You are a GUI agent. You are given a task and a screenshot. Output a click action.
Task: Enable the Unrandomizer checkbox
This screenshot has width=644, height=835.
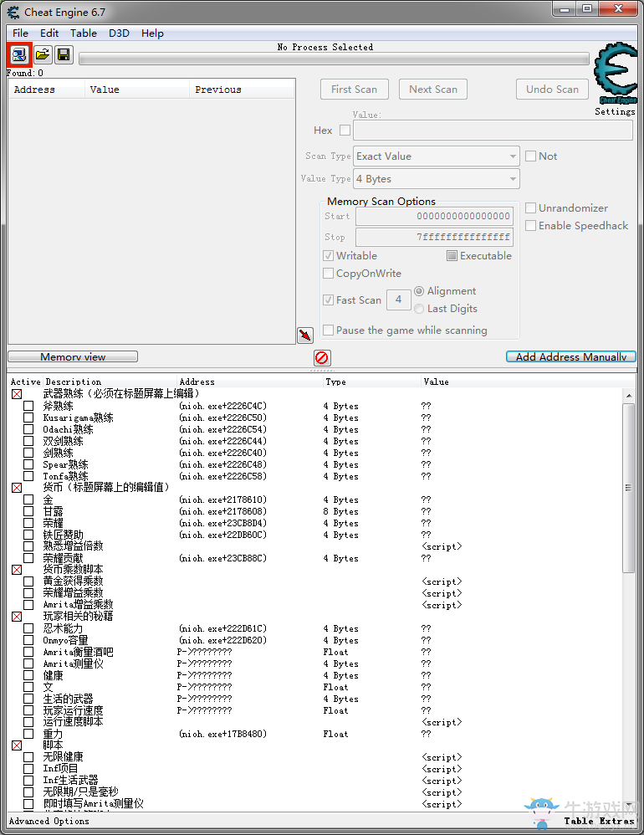click(x=530, y=207)
